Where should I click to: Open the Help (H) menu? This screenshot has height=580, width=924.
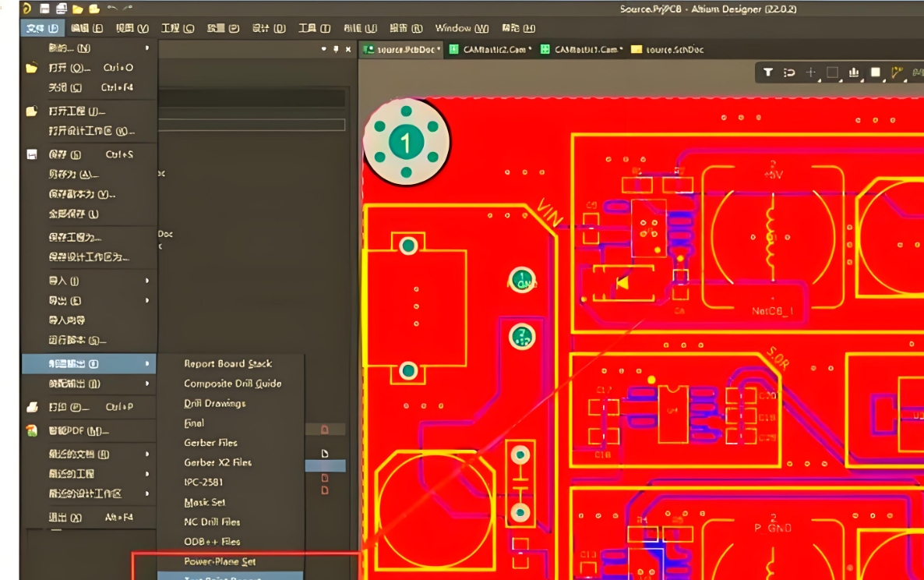[x=519, y=28]
